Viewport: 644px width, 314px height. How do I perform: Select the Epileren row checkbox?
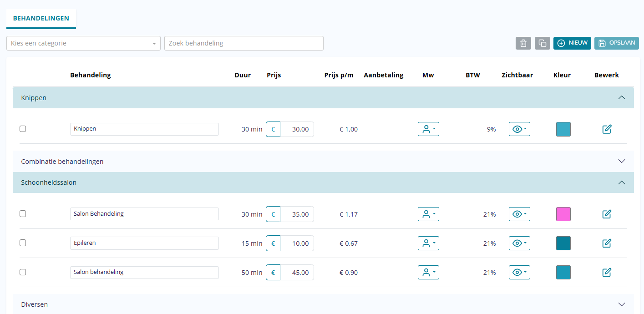[23, 243]
